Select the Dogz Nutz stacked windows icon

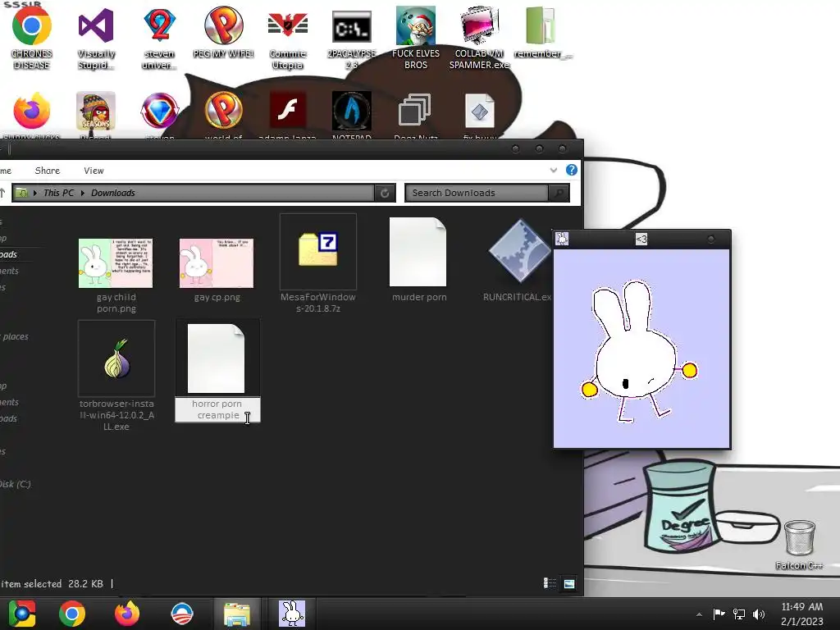[x=414, y=110]
